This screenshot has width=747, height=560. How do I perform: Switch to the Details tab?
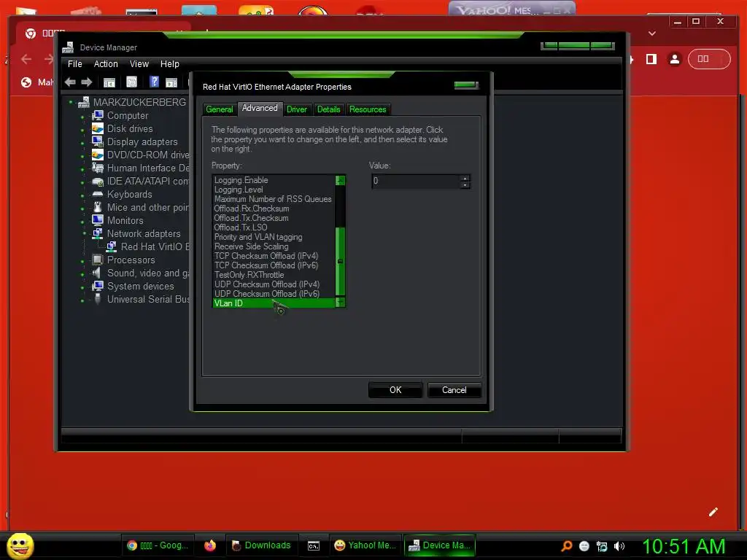(x=329, y=109)
